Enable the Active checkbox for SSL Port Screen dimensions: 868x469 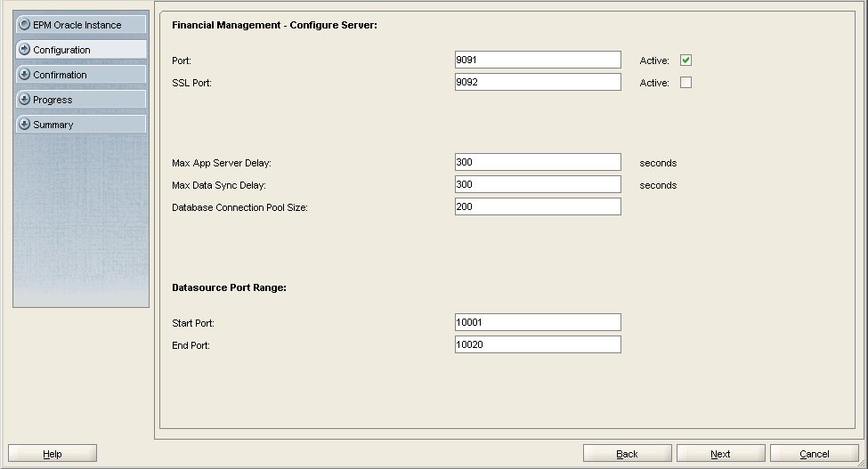[685, 83]
